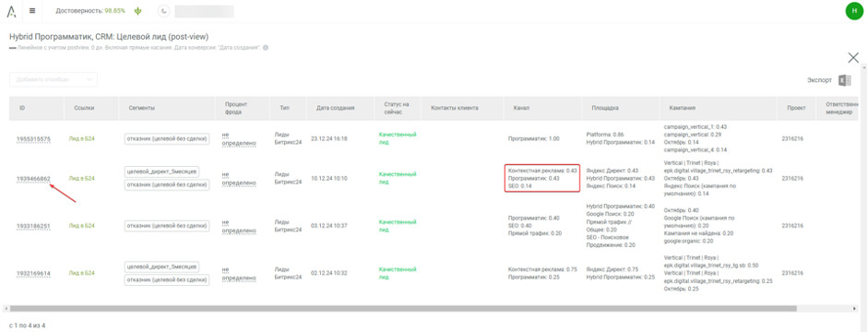Click the Контакты клиента column header

click(455, 108)
